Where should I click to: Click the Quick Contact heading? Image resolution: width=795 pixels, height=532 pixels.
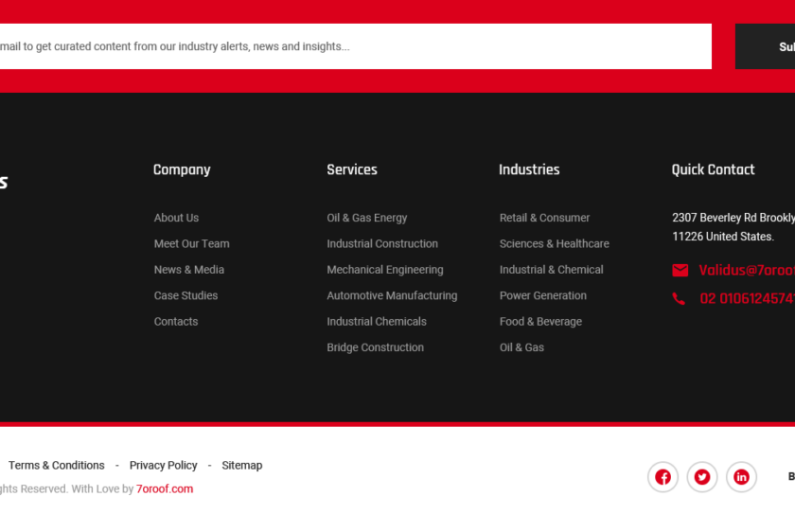(713, 169)
